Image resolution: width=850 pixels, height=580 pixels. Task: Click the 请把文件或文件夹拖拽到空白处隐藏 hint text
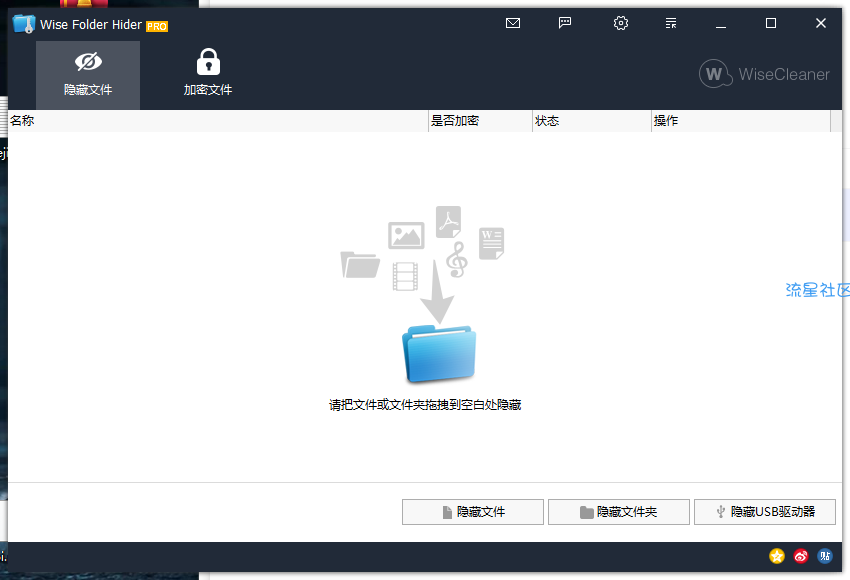pos(425,405)
